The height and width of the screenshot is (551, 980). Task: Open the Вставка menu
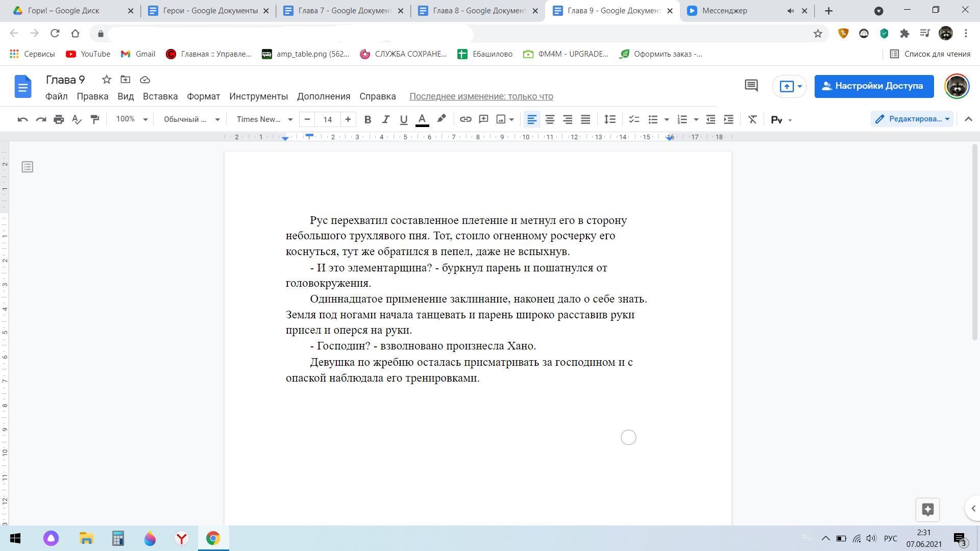pos(160,96)
